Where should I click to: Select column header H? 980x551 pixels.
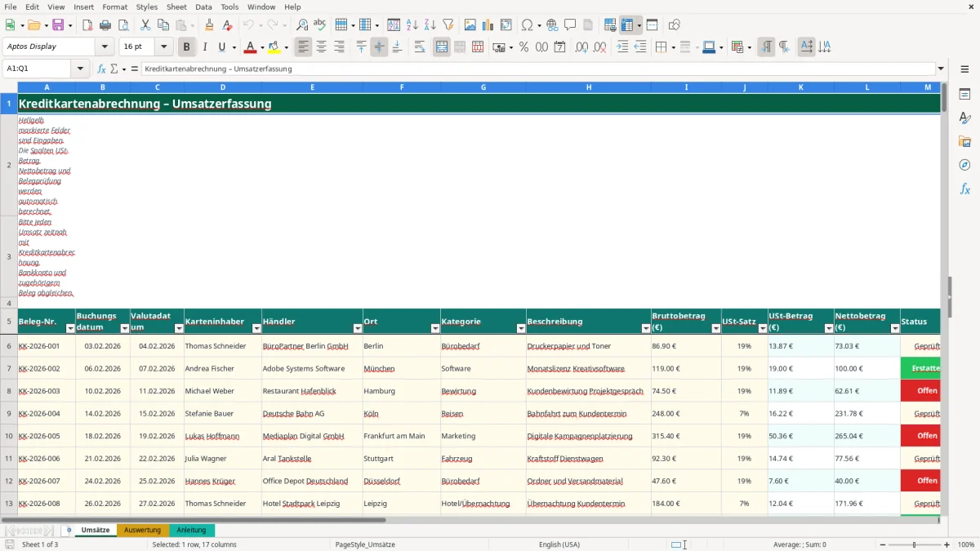point(588,87)
